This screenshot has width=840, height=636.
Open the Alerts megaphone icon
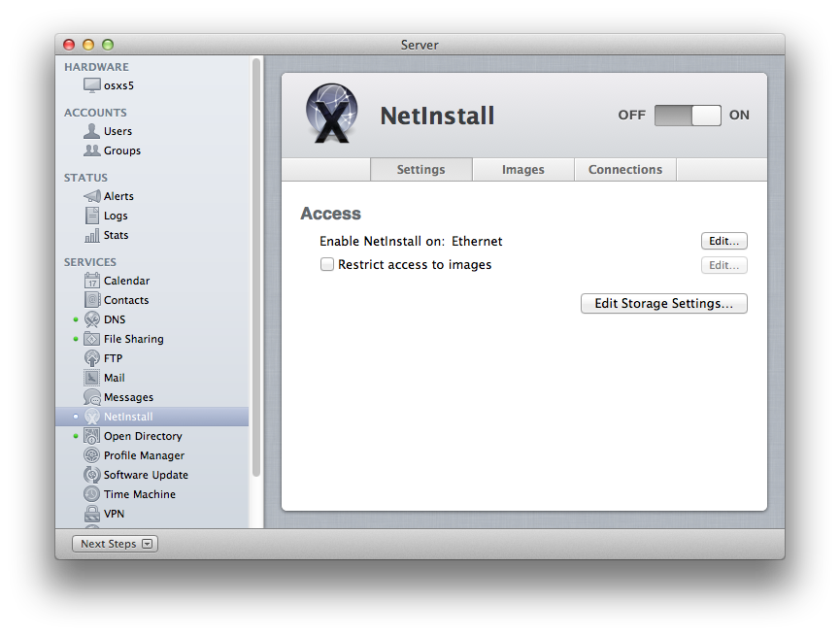91,196
